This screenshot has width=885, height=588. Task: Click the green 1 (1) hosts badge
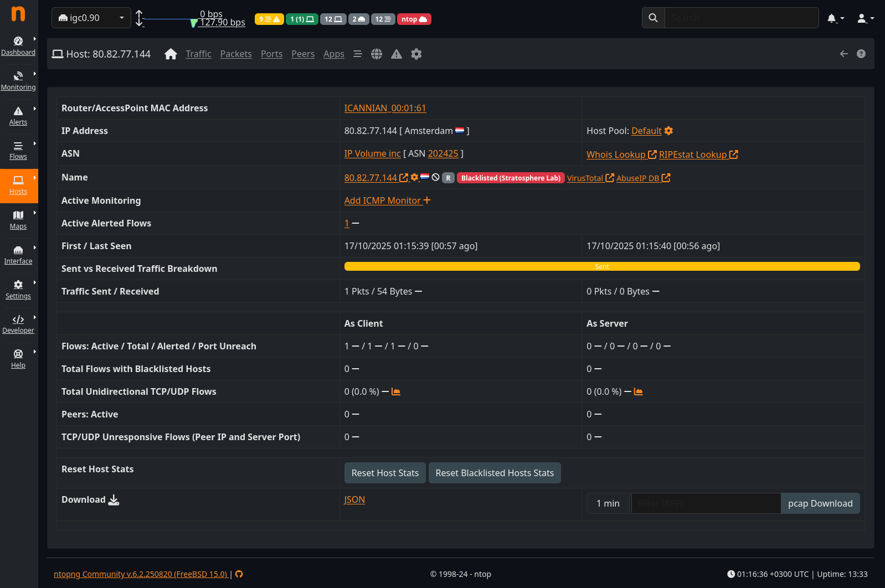[302, 19]
